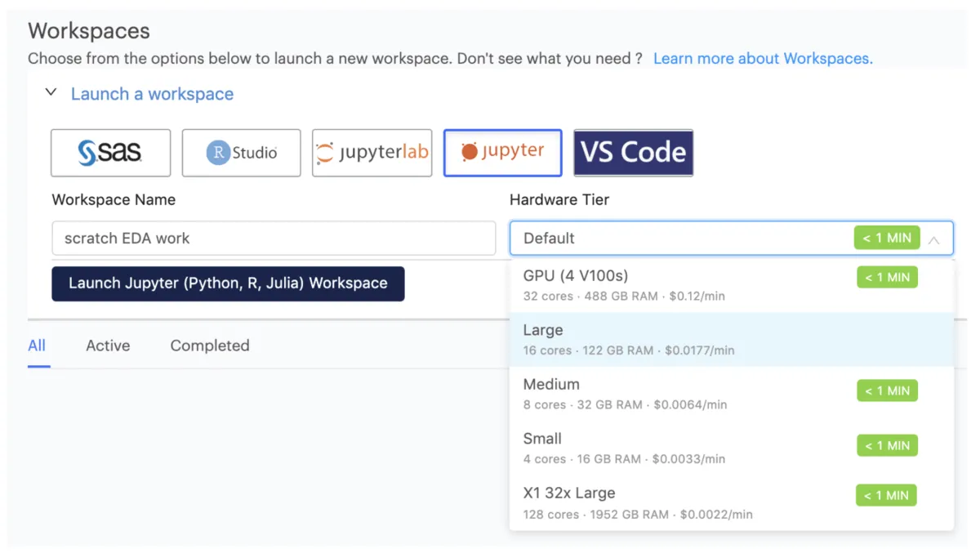
Task: Pick the JupyterLab workspace icon
Action: pos(372,153)
